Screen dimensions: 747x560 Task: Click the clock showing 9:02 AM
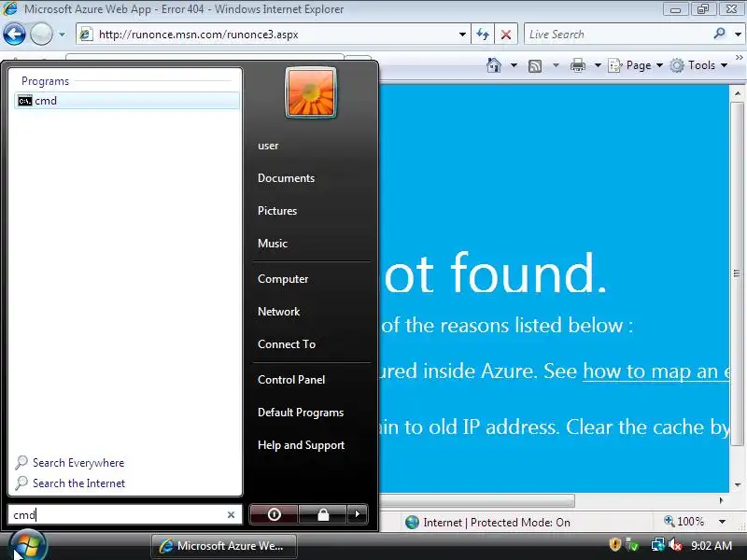(x=712, y=545)
